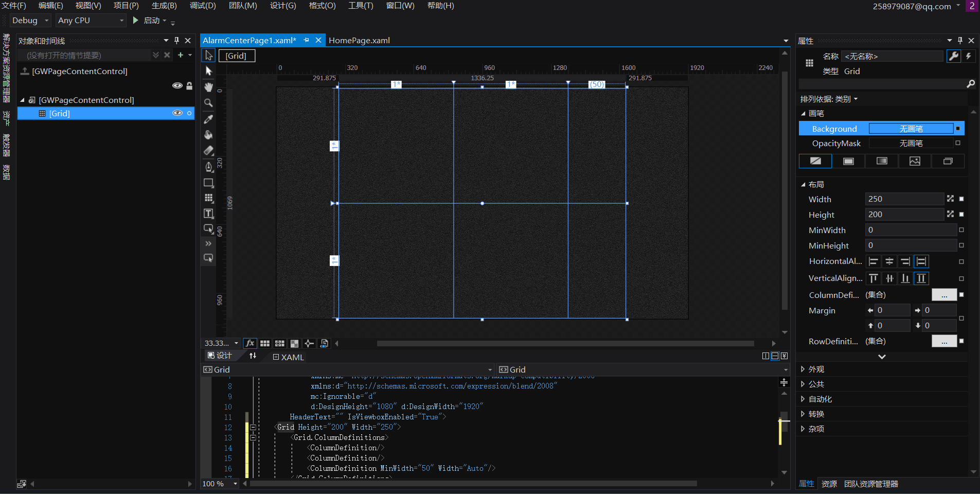
Task: Pick the Zoom magnifier tool
Action: tap(208, 103)
